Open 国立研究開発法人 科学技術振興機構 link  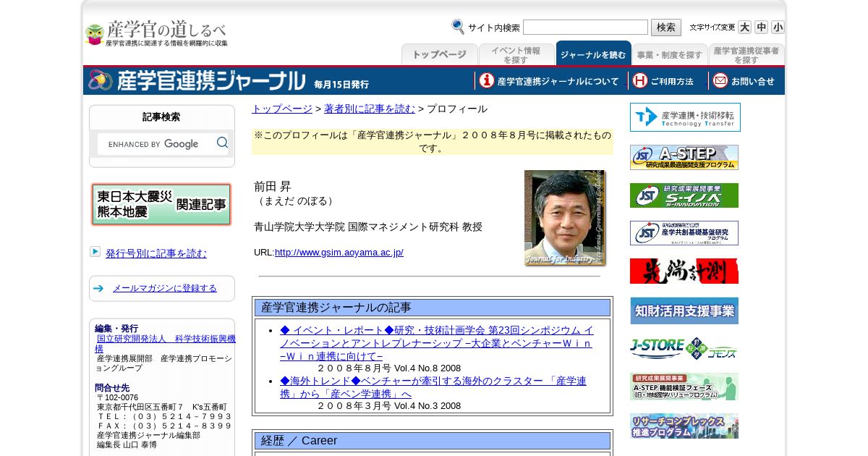pos(165,344)
